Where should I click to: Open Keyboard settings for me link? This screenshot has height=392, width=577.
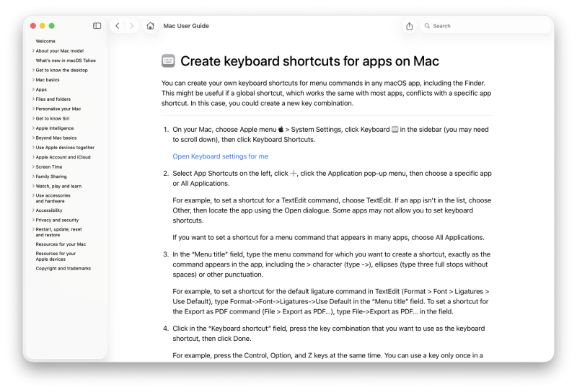220,156
